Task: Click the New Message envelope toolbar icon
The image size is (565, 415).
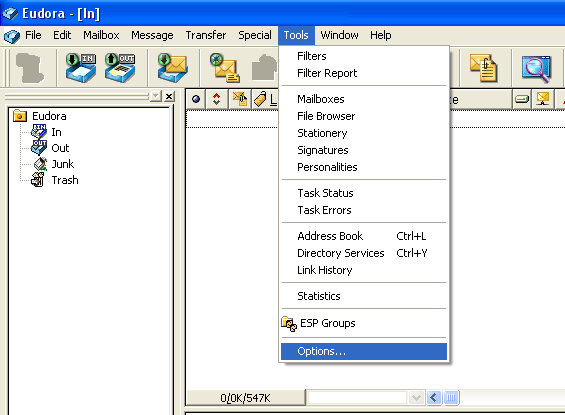Action: [225, 68]
